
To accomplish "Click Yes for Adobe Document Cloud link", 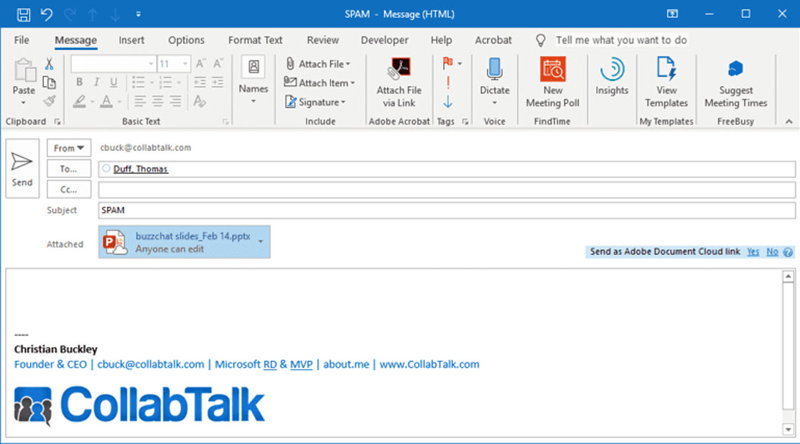I will click(x=752, y=252).
